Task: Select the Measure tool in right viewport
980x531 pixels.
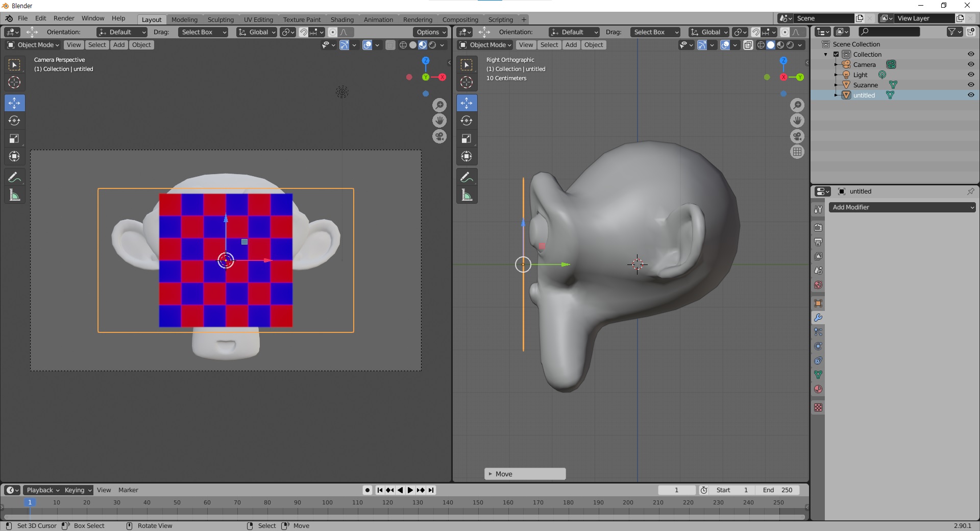Action: point(467,195)
